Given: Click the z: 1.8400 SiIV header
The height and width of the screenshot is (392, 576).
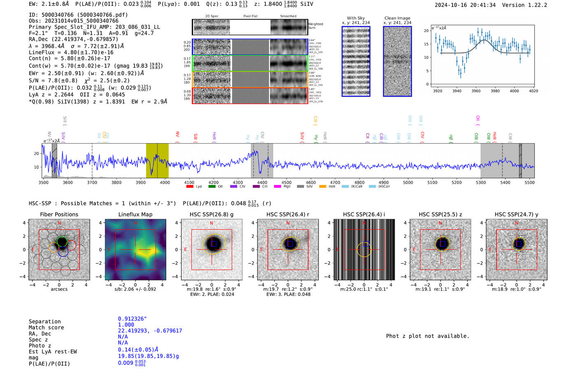Looking at the screenshot, I should tap(284, 4).
